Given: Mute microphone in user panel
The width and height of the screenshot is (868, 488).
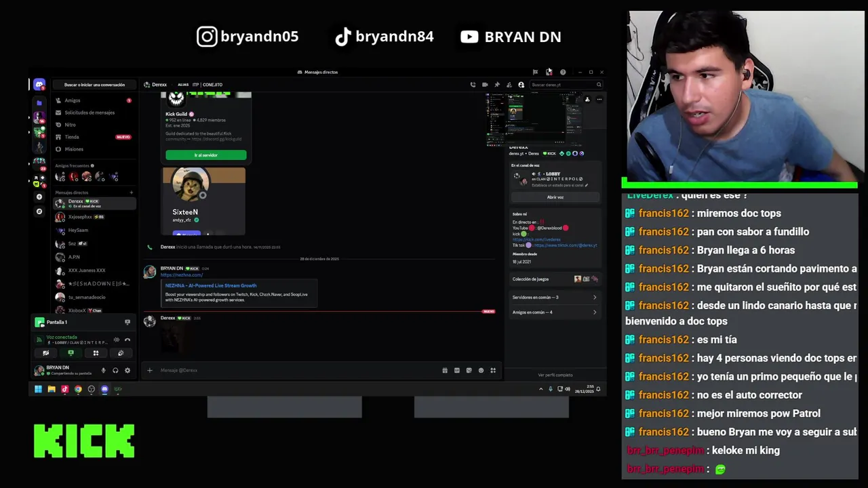Looking at the screenshot, I should tap(103, 370).
